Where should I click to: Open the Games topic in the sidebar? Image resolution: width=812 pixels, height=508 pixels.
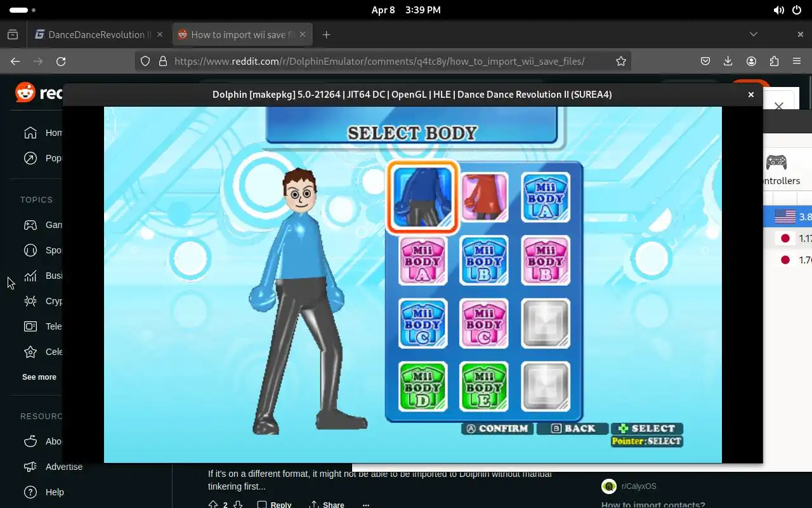(x=42, y=225)
